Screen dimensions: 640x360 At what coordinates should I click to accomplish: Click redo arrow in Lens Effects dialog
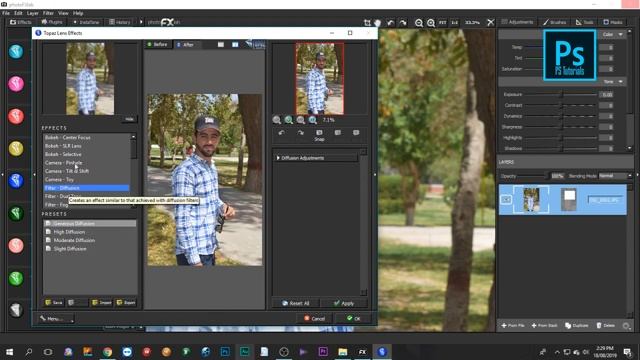tap(300, 133)
